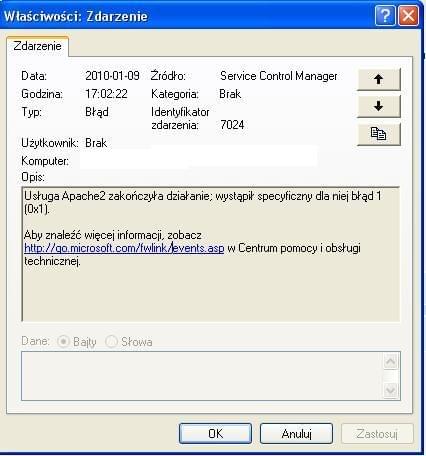Click data box scroll down arrow
Viewport: 426px width, 456px height.
pos(390,389)
